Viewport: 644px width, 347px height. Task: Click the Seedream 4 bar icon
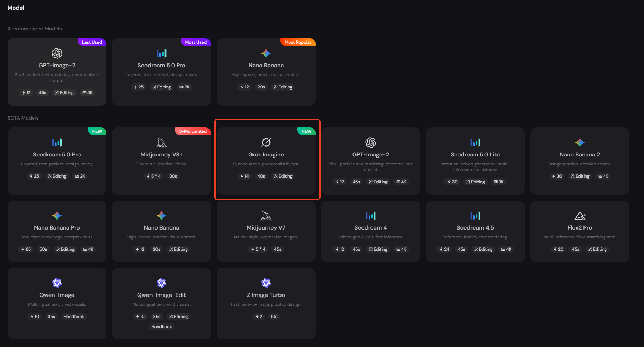click(x=371, y=216)
